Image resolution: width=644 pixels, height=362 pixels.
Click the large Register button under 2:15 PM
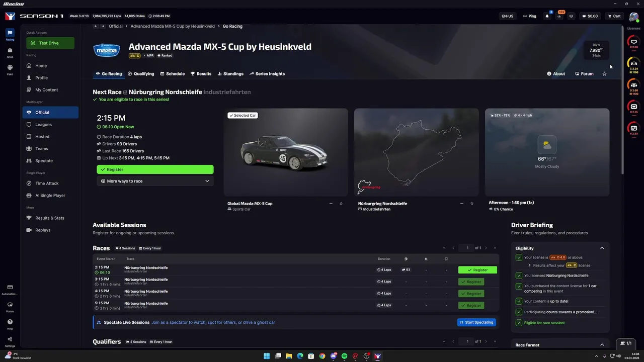click(x=155, y=169)
